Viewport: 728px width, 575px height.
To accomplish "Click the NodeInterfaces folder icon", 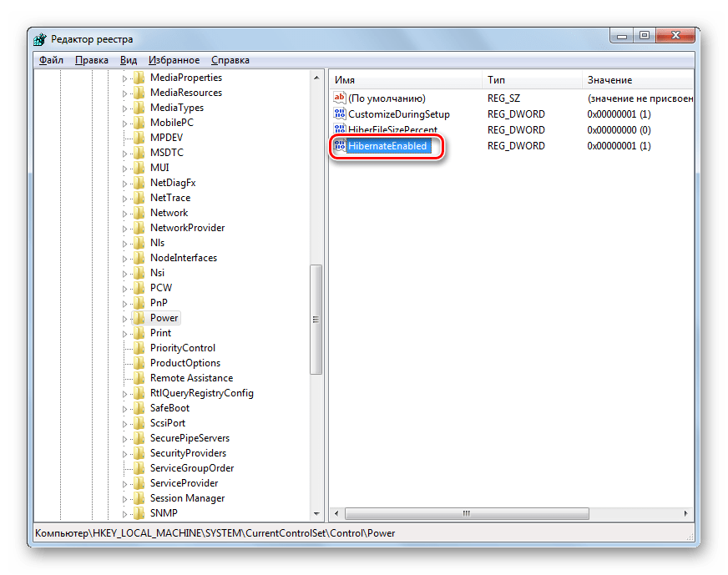I will tap(139, 258).
